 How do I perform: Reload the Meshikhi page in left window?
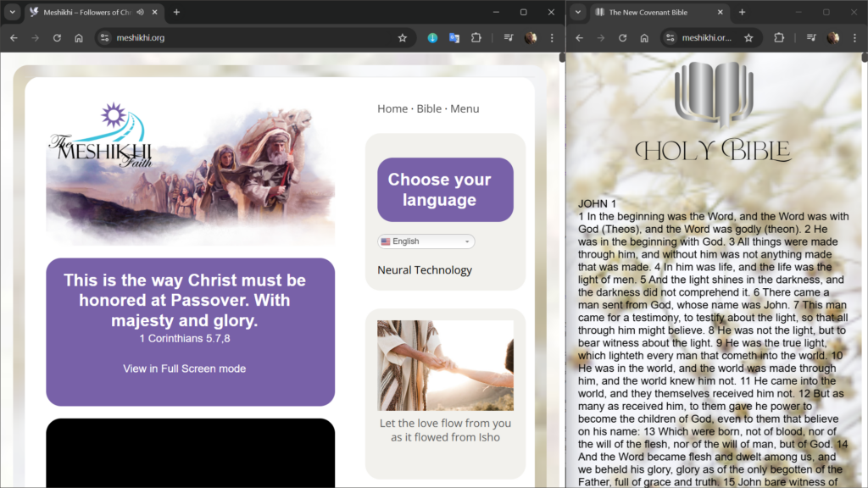57,37
